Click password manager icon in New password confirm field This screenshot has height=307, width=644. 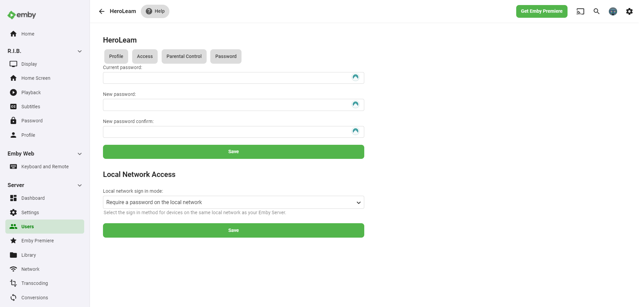tap(356, 131)
